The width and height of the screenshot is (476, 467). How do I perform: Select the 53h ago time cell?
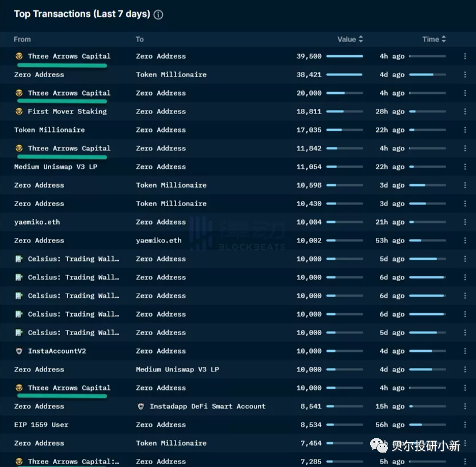point(390,241)
